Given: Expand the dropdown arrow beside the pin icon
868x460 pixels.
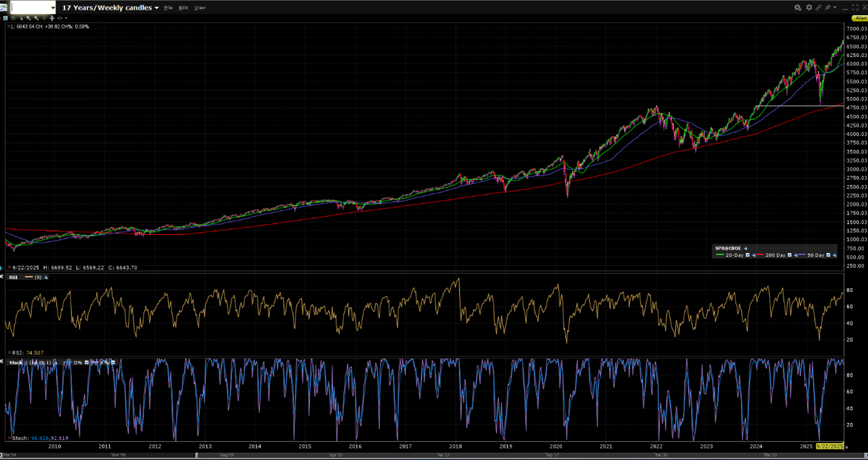Looking at the screenshot, I should [x=835, y=7].
